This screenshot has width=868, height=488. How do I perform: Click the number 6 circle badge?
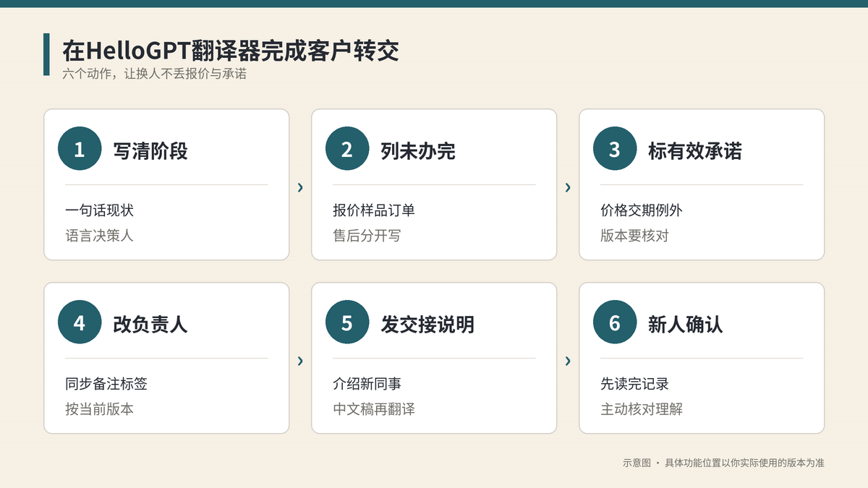[615, 323]
